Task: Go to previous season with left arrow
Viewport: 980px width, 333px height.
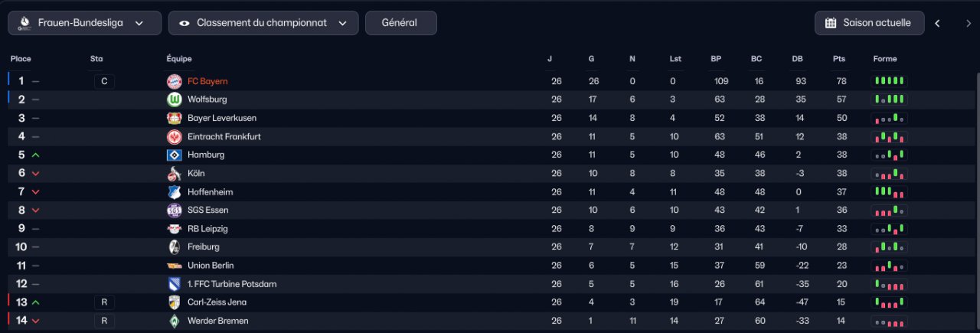Action: pos(937,23)
